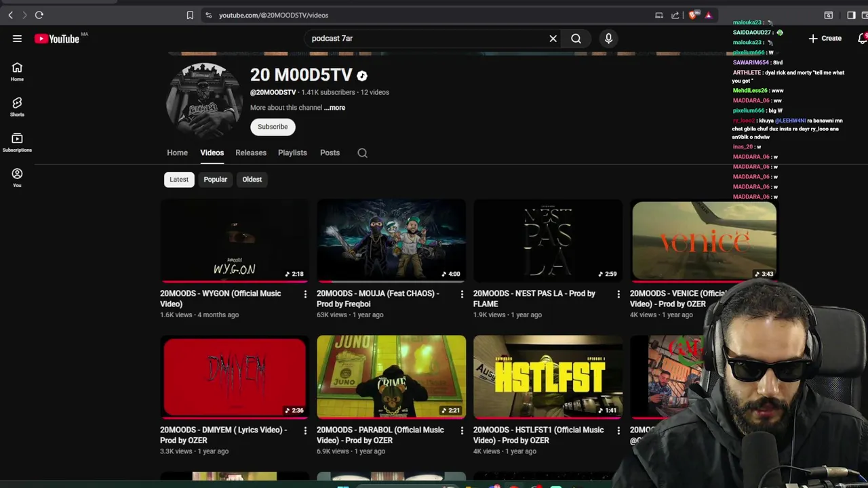Clear the search box with the X icon
Viewport: 868px width, 488px height.
(x=553, y=39)
